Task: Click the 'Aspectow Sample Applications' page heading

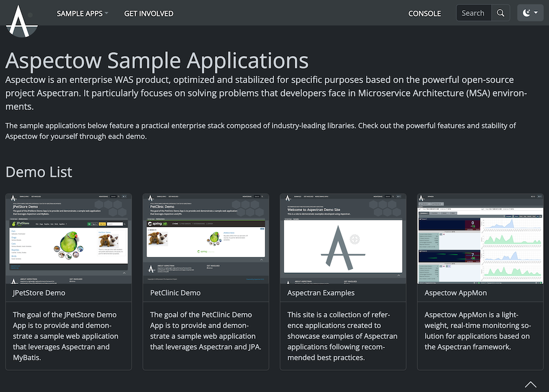Action: click(157, 61)
